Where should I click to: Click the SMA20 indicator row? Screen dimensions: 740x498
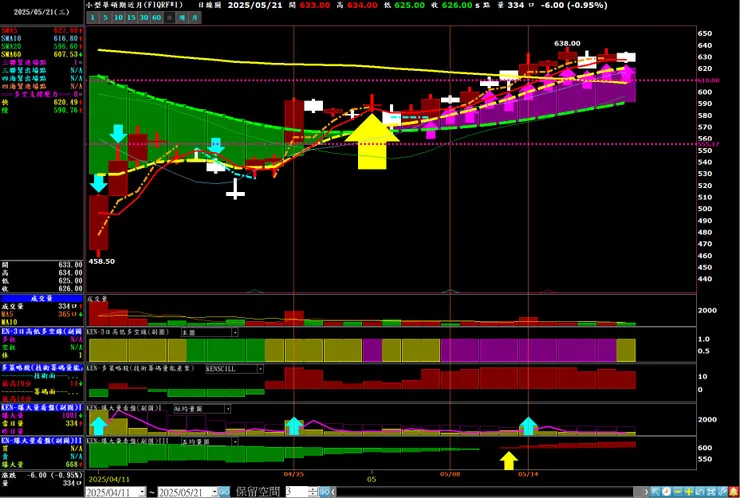click(x=42, y=46)
